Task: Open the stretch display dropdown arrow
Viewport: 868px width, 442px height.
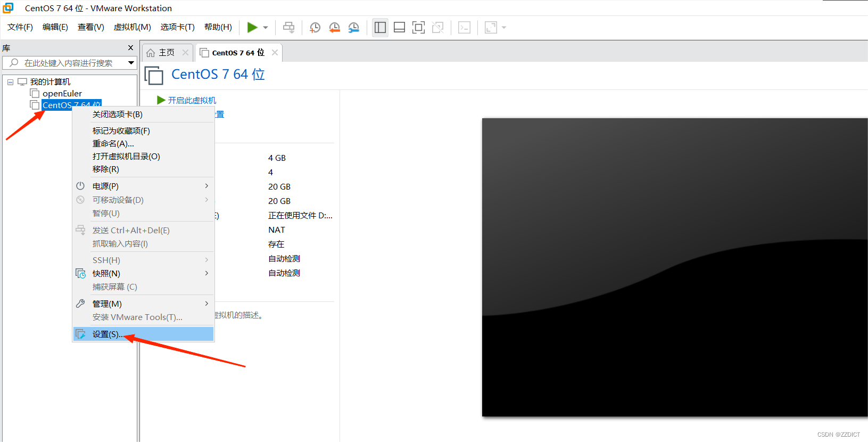Action: click(x=504, y=28)
